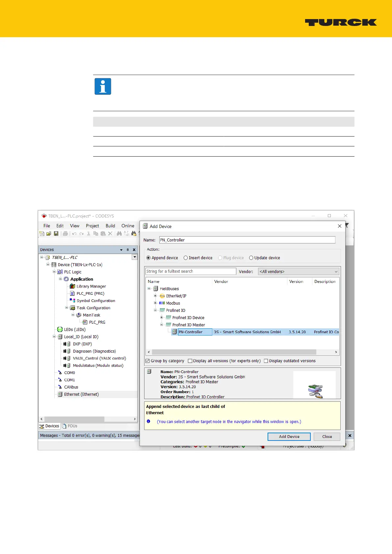Click the Save floppy disk icon
The image size is (392, 554).
pyautogui.click(x=56, y=234)
